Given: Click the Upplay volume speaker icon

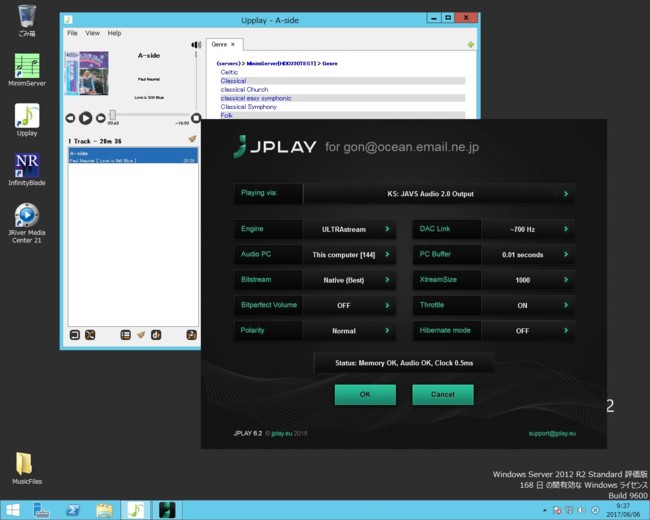Looking at the screenshot, I should coord(196,45).
